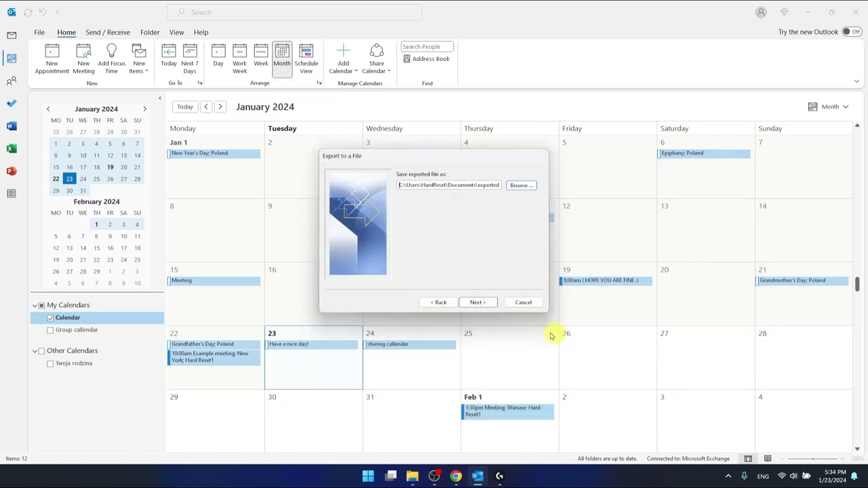Switch to Normal view in status bar

click(x=748, y=459)
